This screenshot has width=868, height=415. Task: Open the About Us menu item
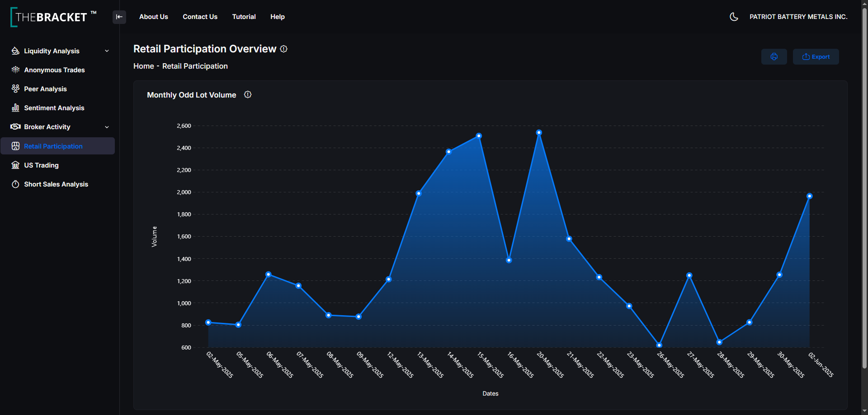click(x=154, y=17)
